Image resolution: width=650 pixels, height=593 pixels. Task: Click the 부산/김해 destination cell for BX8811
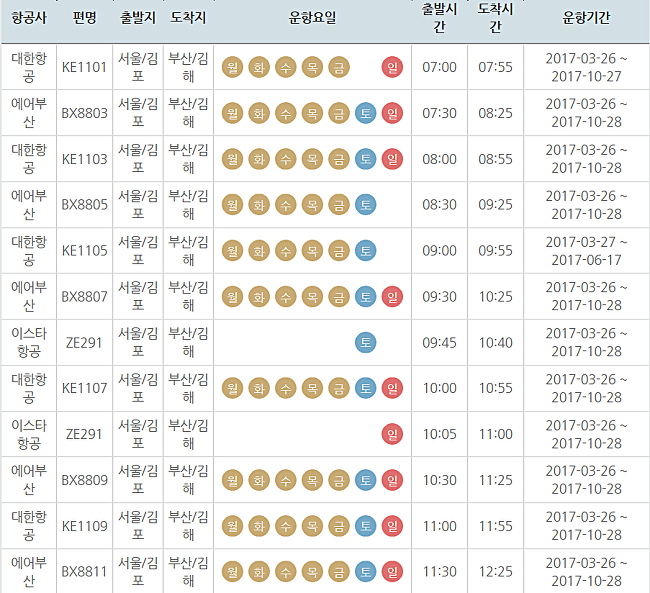point(188,572)
